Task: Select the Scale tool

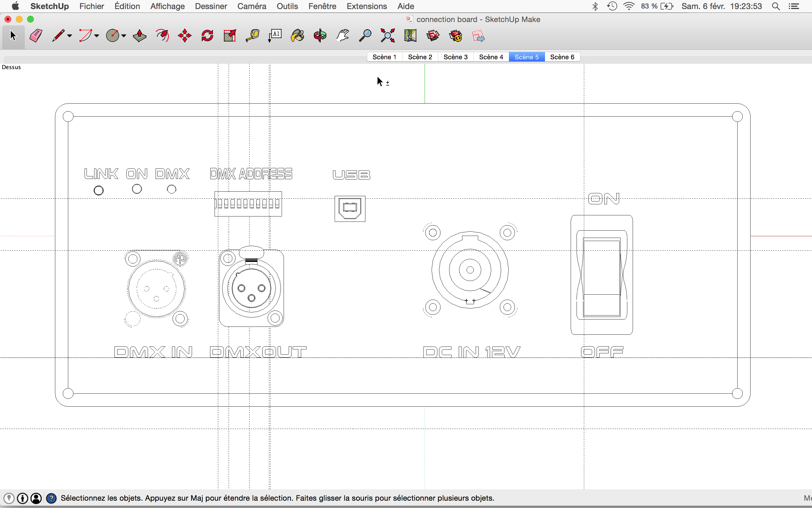Action: point(230,36)
